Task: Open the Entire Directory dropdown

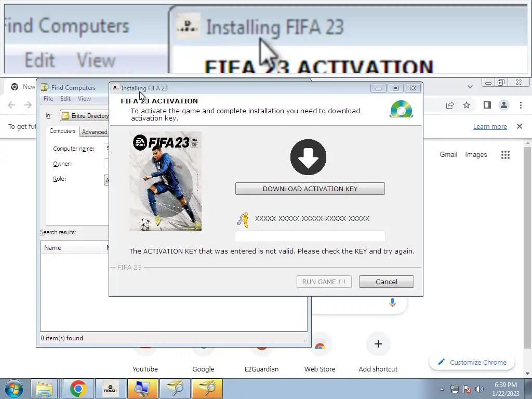Action: 85,116
